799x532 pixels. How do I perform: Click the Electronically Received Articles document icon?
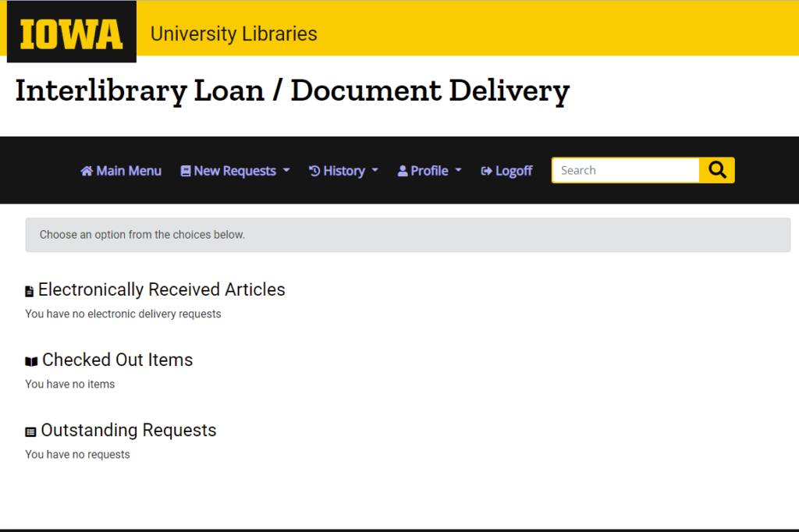[30, 292]
